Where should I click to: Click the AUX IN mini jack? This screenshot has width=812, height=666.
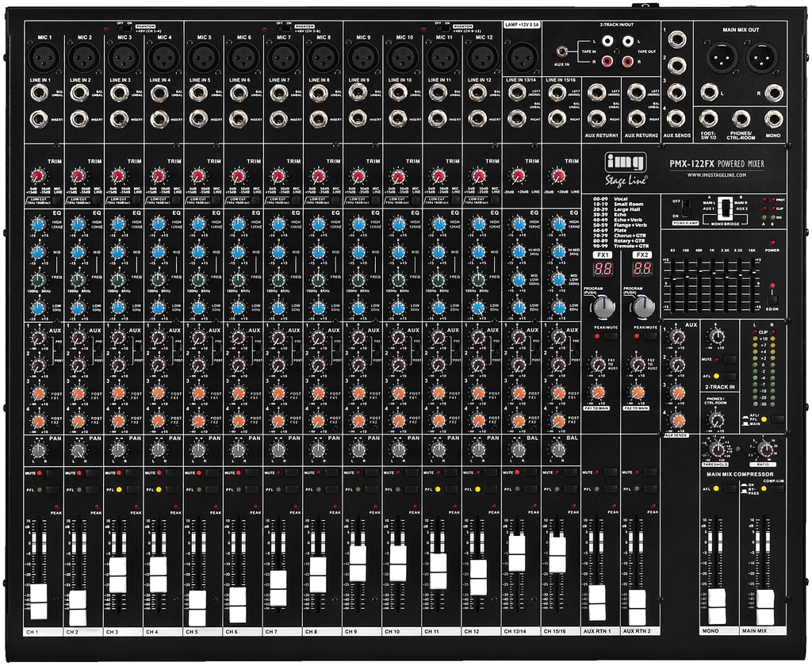coord(561,52)
